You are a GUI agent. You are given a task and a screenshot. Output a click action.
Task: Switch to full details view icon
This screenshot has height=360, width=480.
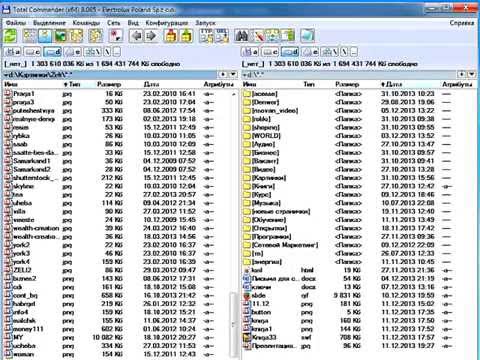coord(45,36)
